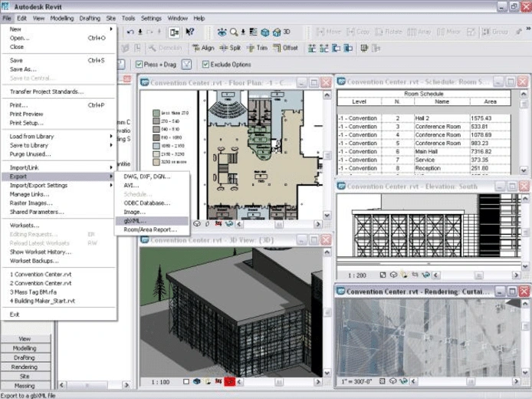Click scroll down arrow in Room Schedule window

pyautogui.click(x=524, y=170)
